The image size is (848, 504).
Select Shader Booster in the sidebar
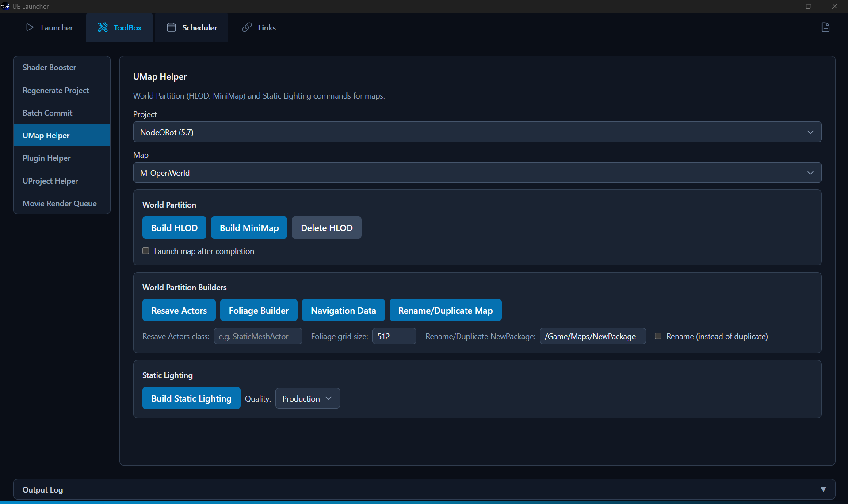pos(62,68)
